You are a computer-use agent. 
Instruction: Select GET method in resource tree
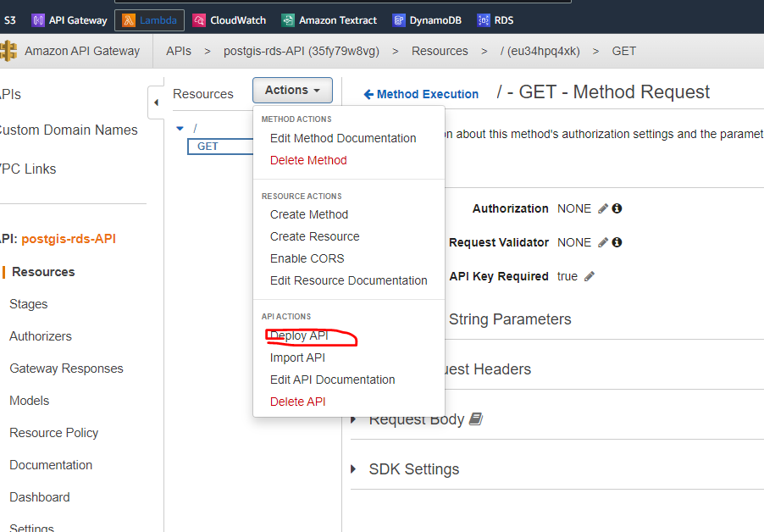220,147
